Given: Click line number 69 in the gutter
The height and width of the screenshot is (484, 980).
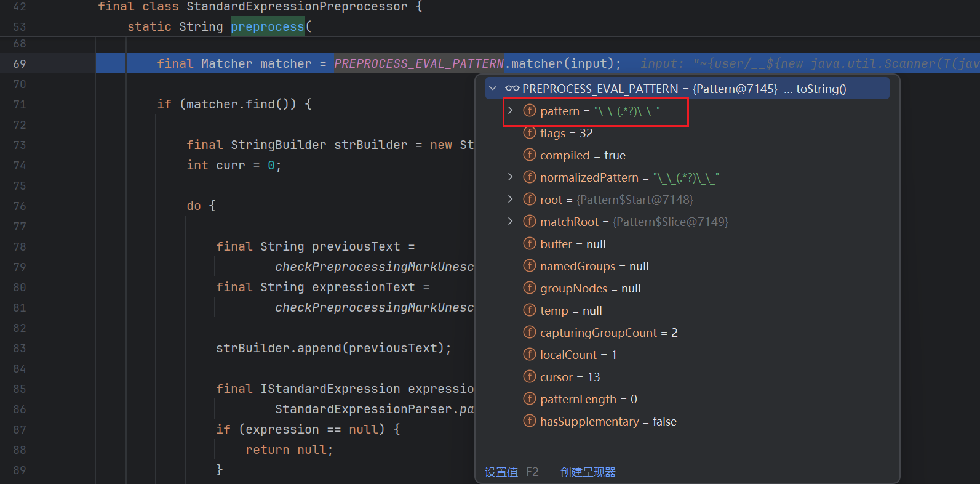Looking at the screenshot, I should 20,64.
